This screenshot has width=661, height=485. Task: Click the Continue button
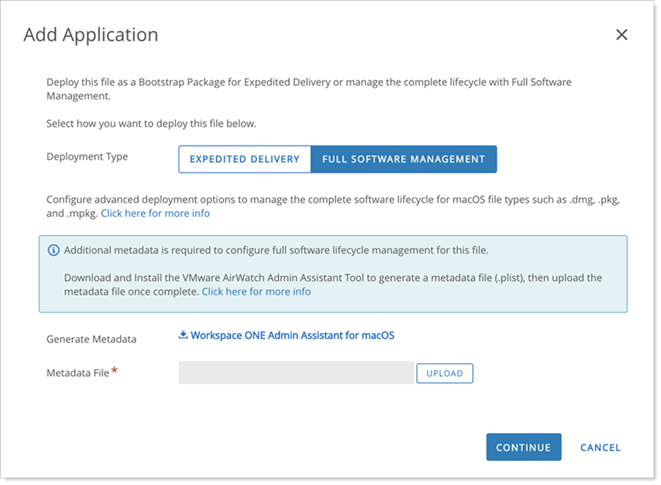pos(524,447)
